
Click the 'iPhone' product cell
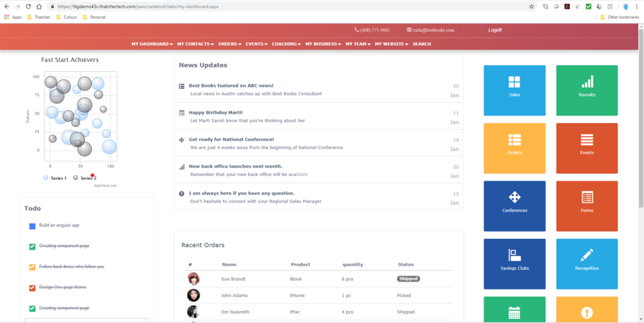tap(297, 295)
